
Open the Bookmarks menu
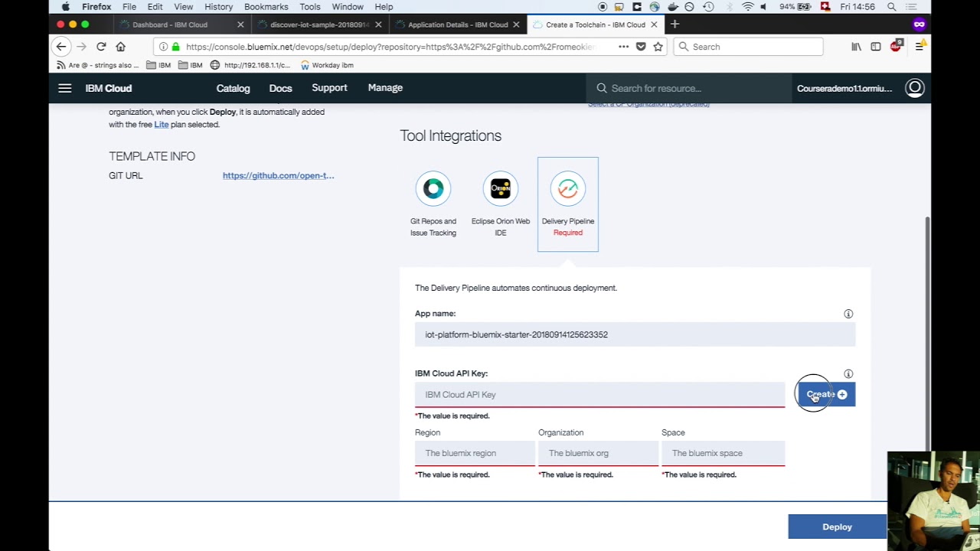coord(266,7)
